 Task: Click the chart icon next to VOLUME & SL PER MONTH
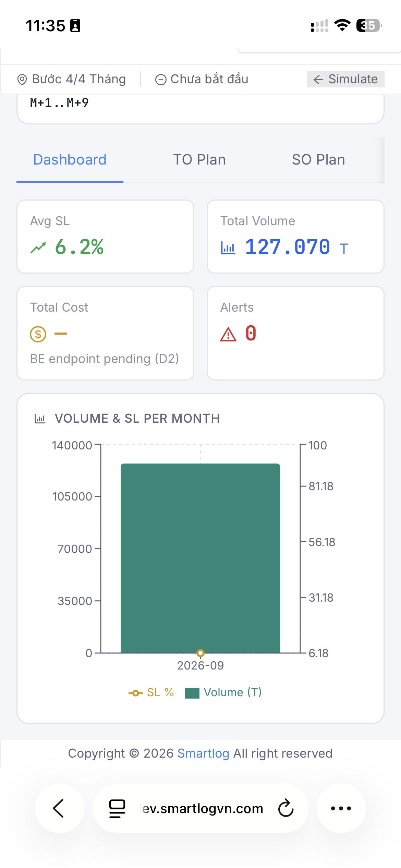(x=40, y=419)
